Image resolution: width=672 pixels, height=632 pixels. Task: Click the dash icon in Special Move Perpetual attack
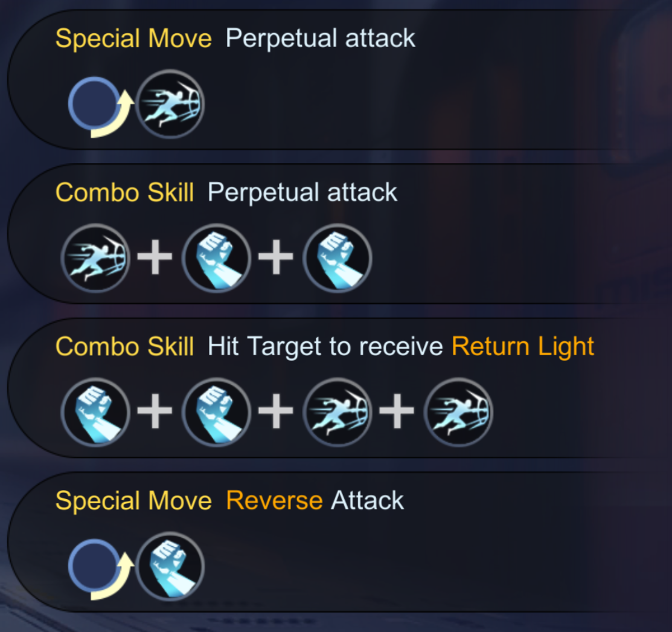(170, 104)
